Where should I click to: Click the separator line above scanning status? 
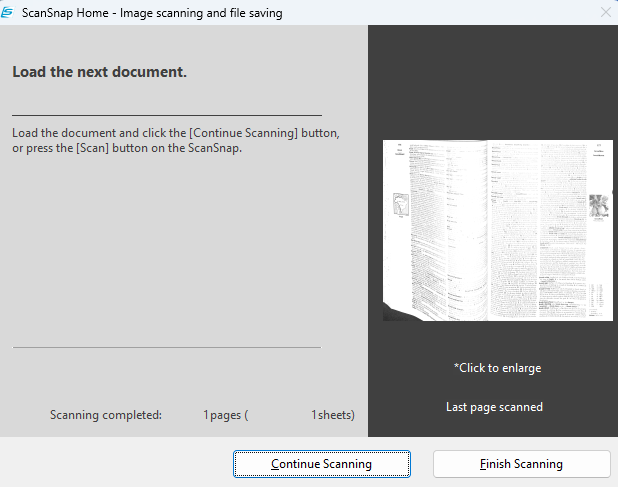[167, 347]
